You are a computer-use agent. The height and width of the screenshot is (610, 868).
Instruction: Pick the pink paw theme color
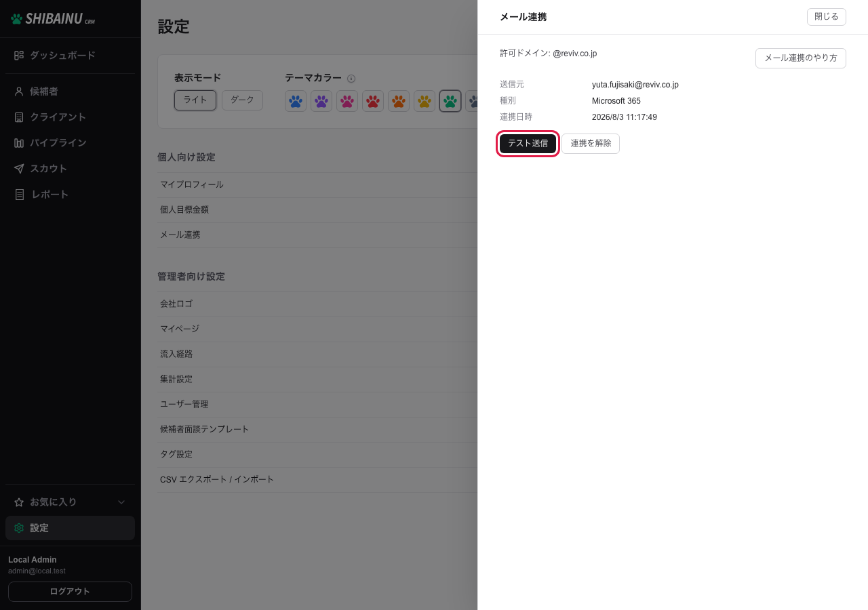click(347, 101)
